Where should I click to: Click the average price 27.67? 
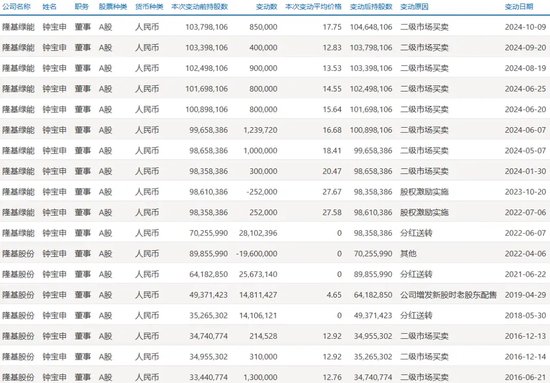332,192
